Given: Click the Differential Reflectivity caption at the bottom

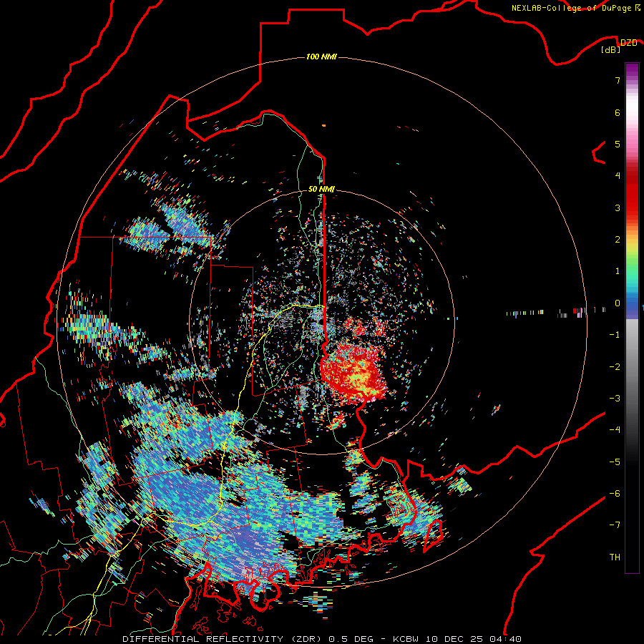Looking at the screenshot, I should pyautogui.click(x=322, y=639).
